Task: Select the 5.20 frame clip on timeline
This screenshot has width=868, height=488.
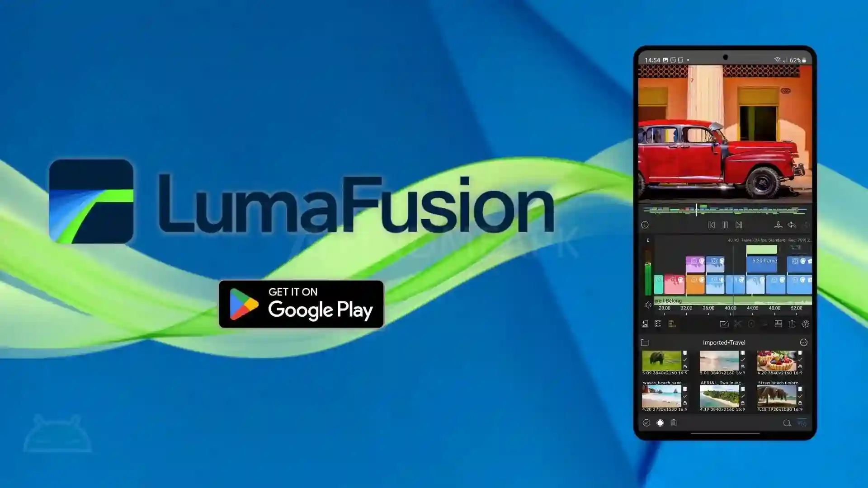Action: (x=764, y=260)
